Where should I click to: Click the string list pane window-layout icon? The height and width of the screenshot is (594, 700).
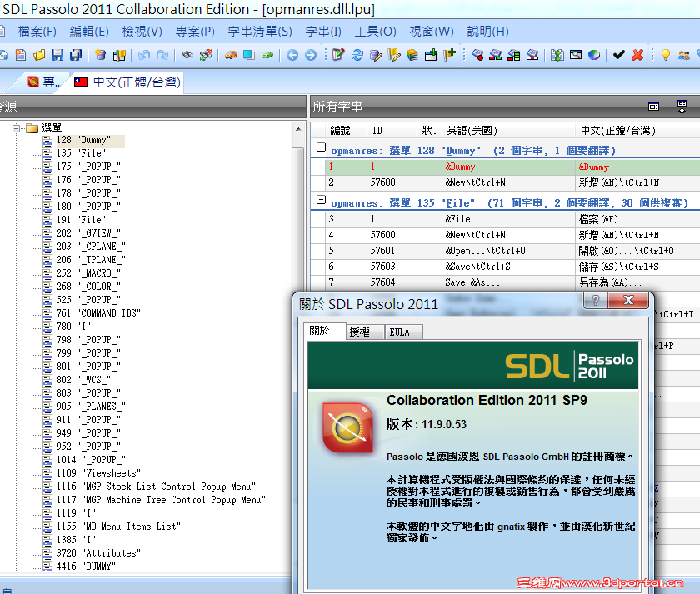[653, 107]
